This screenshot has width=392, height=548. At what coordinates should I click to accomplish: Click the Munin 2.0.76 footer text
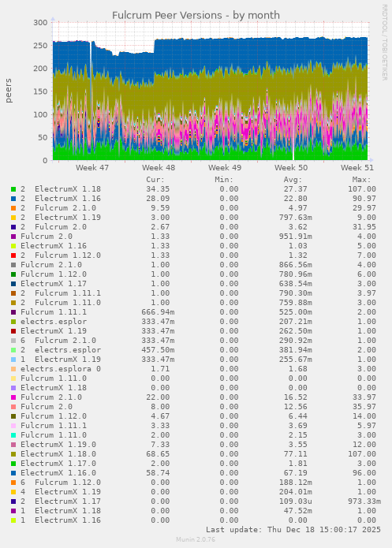(196, 539)
